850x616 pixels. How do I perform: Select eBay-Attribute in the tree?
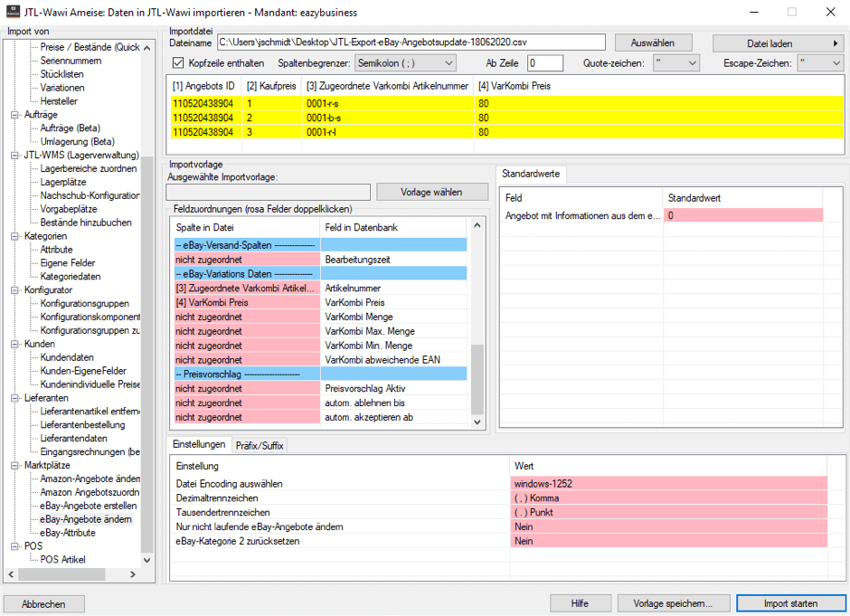click(x=67, y=533)
